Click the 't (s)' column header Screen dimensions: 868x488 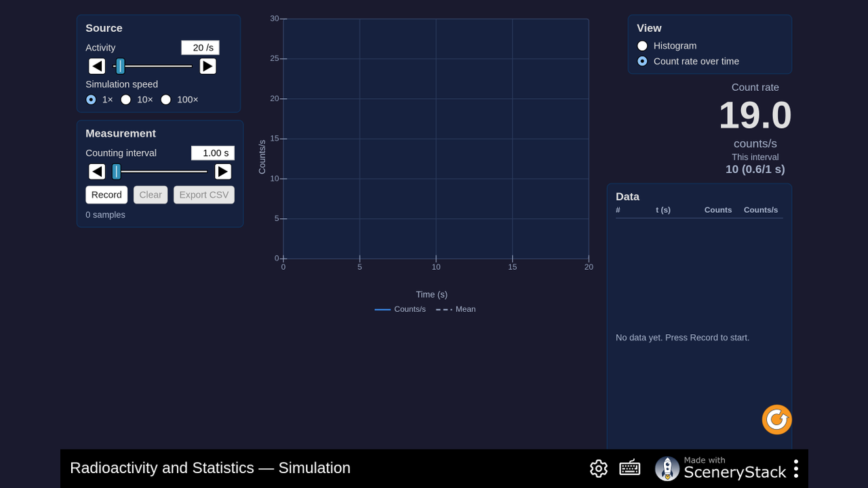(x=663, y=210)
